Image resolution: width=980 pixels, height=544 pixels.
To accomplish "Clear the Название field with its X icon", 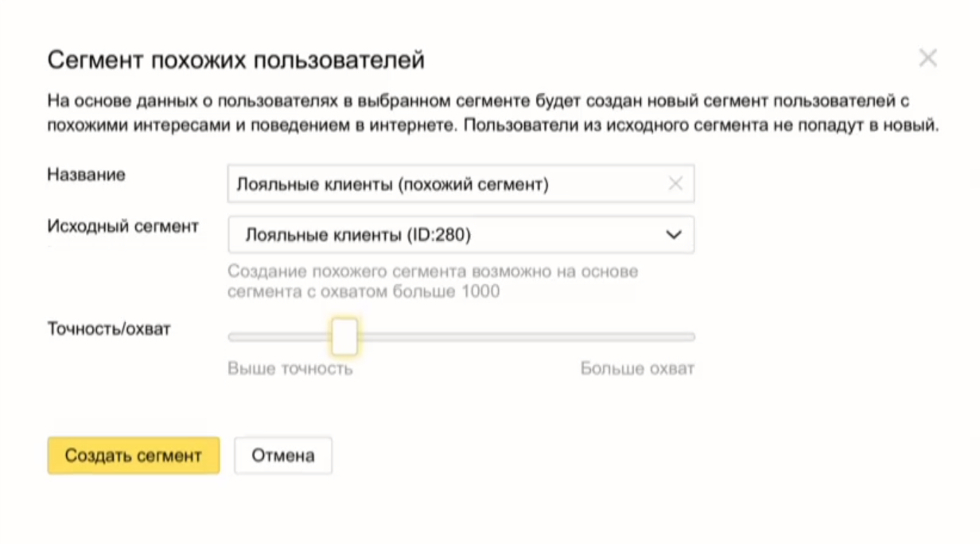I will click(675, 185).
